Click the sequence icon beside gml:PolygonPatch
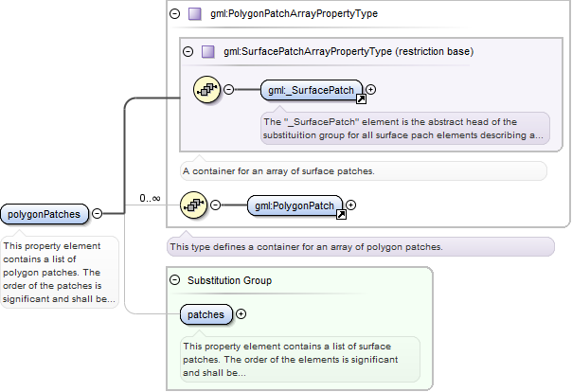 193,205
